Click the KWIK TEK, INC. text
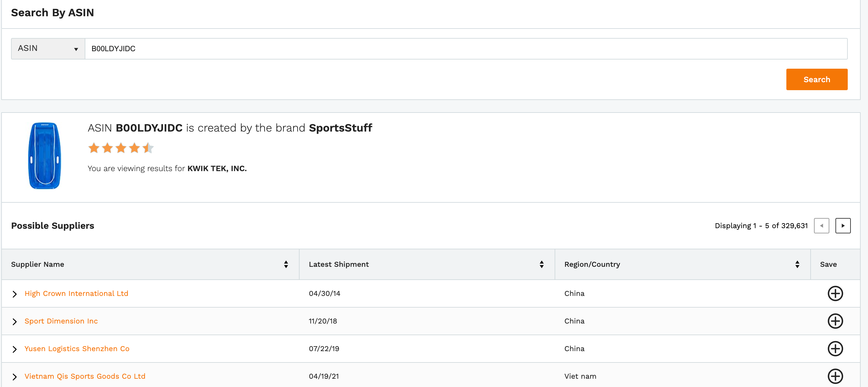868x387 pixels. pyautogui.click(x=217, y=168)
